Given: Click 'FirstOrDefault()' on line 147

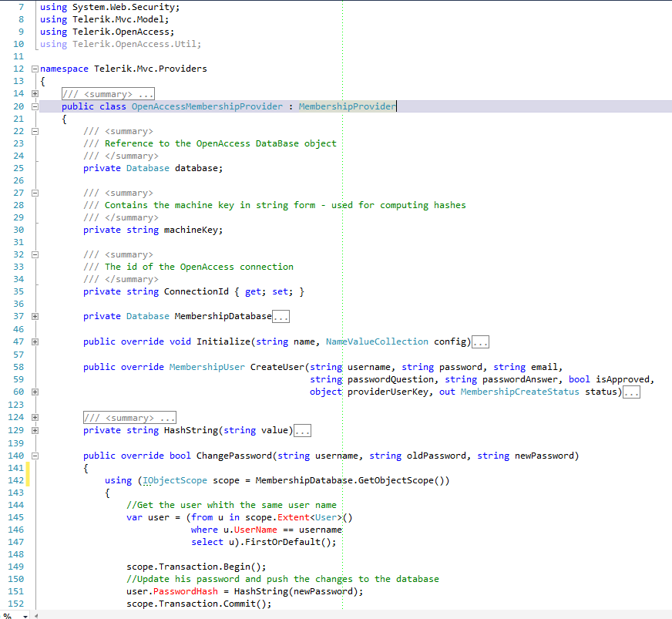Looking at the screenshot, I should pos(288,542).
